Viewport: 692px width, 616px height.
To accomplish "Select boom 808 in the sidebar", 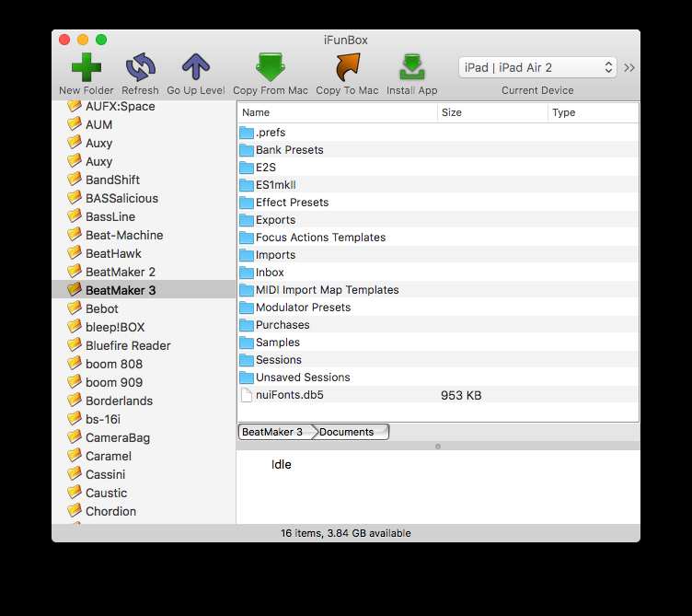I will point(144,364).
